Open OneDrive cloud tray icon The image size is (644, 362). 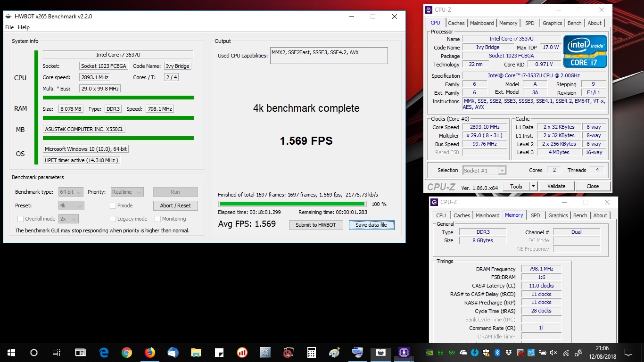tap(463, 352)
